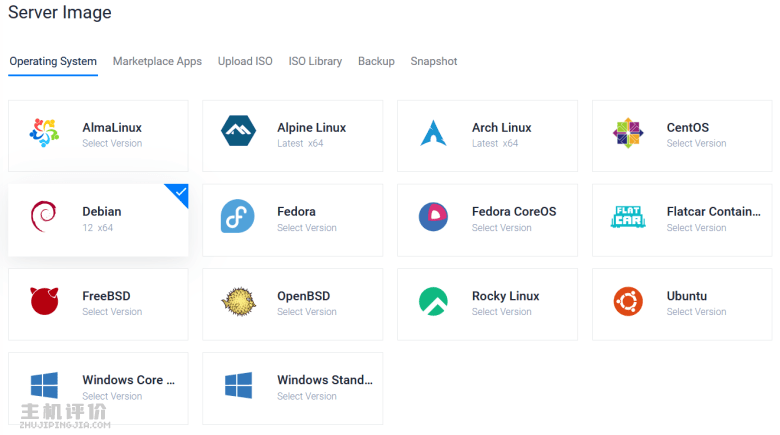Click the Fedora CoreOS title text

click(x=514, y=212)
